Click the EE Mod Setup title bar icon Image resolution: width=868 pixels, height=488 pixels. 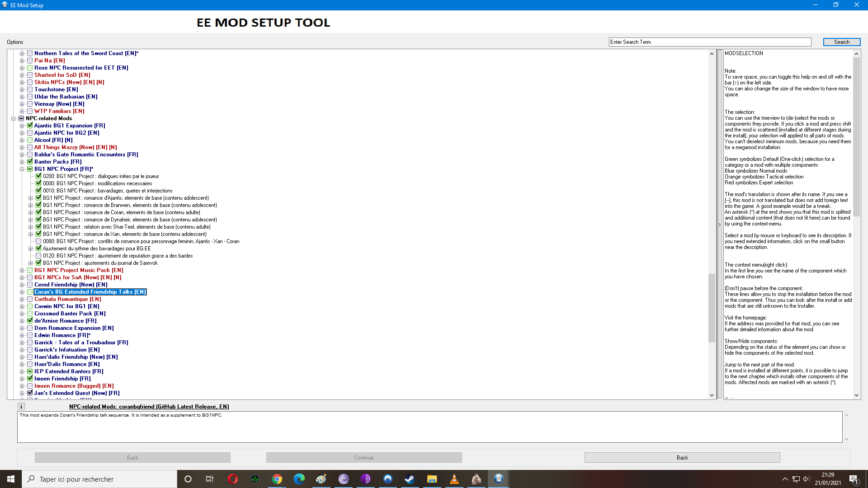click(5, 5)
